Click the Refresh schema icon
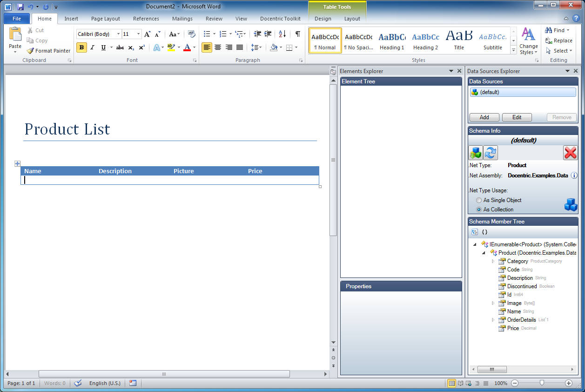 coord(491,152)
